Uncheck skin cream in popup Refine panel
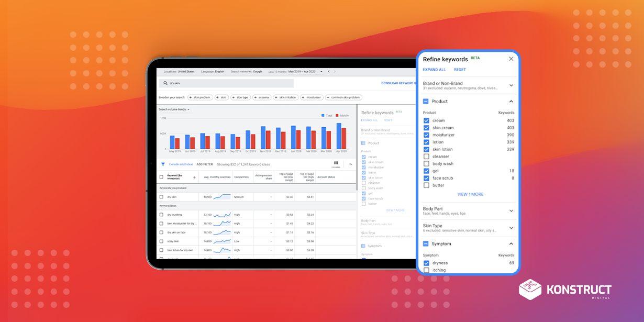 (426, 128)
